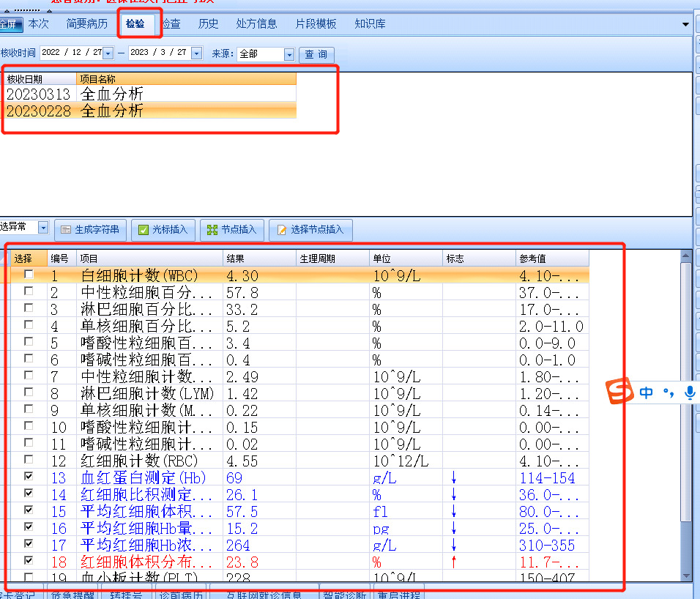This screenshot has height=599, width=700.
Task: Click the 光标插入 button
Action: [x=163, y=230]
